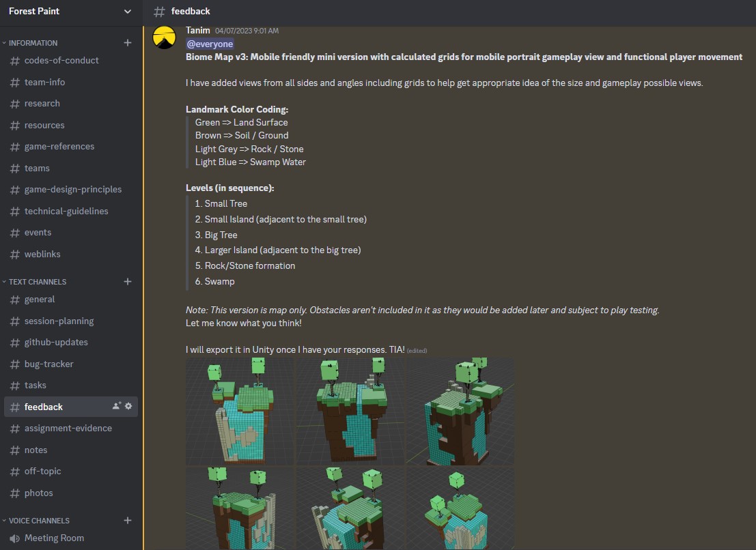Open the middle biome map image, bottom row
Image resolution: width=756 pixels, height=550 pixels.
point(350,508)
